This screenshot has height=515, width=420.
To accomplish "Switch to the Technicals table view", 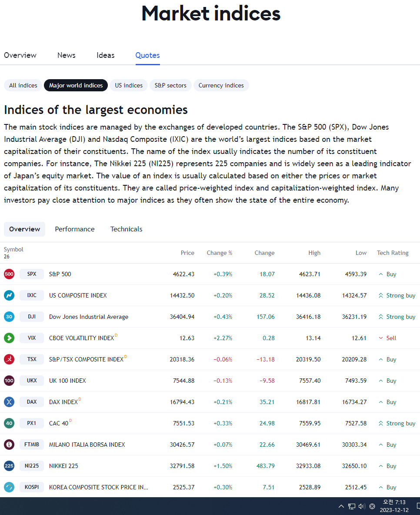I will click(x=126, y=229).
